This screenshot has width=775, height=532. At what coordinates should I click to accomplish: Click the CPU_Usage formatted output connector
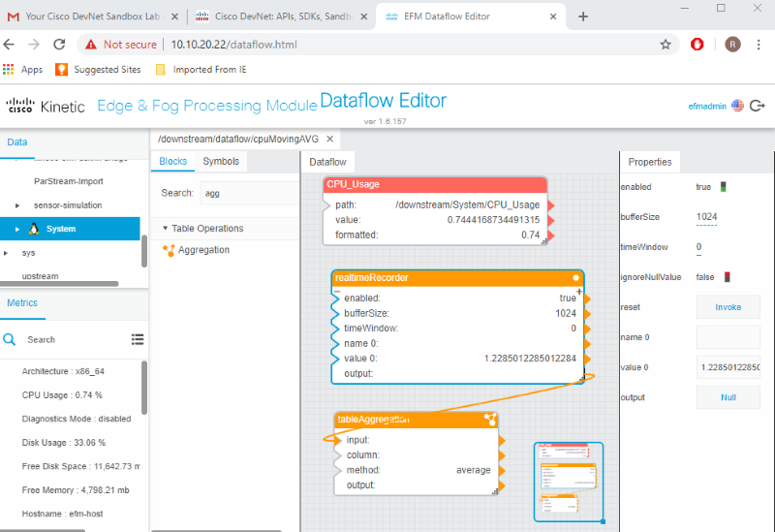pyautogui.click(x=550, y=235)
